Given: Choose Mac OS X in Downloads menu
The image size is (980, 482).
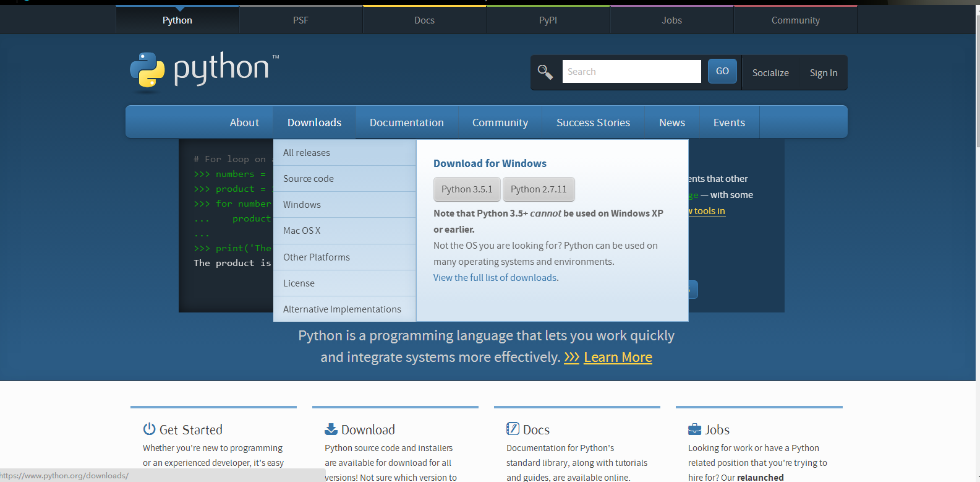Looking at the screenshot, I should [344, 230].
